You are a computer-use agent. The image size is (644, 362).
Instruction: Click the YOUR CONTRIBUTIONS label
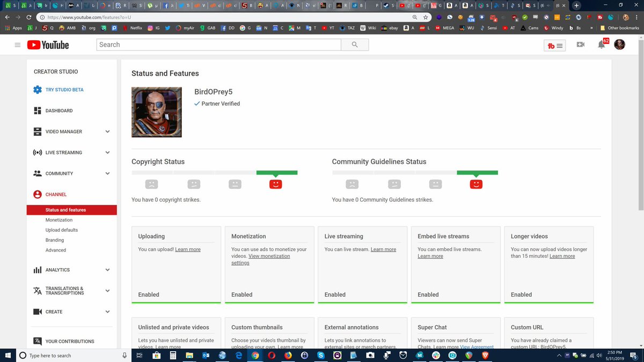tap(70, 341)
